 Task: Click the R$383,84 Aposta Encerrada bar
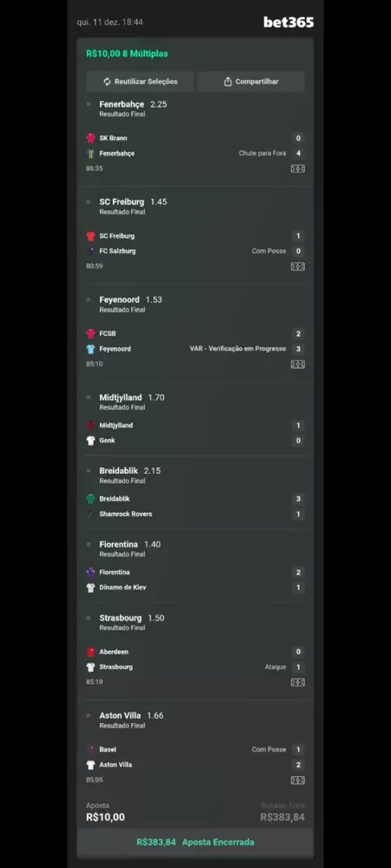(195, 843)
